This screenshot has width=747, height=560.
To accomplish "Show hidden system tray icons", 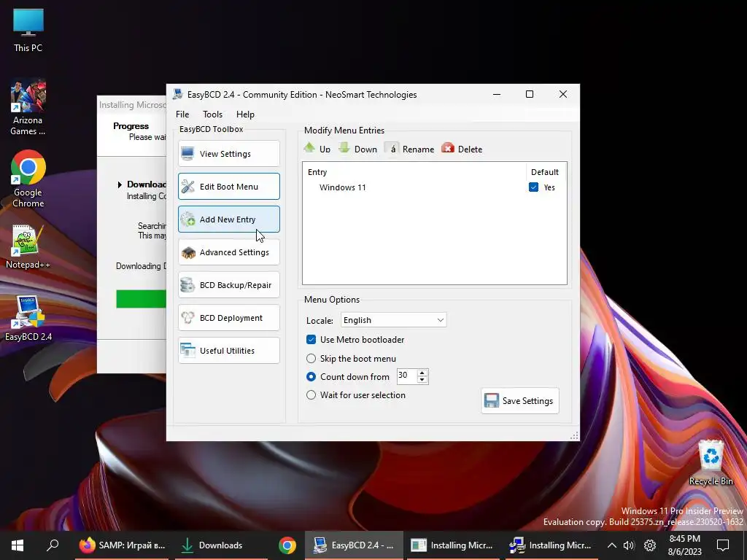I will (x=612, y=545).
